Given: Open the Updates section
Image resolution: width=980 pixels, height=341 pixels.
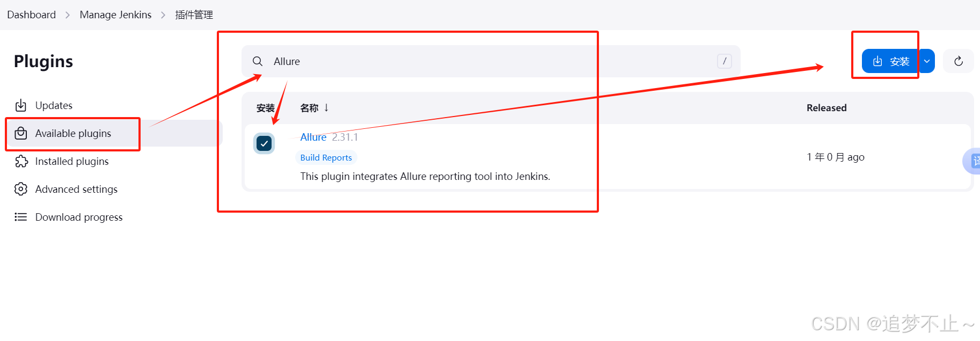Looking at the screenshot, I should 54,105.
